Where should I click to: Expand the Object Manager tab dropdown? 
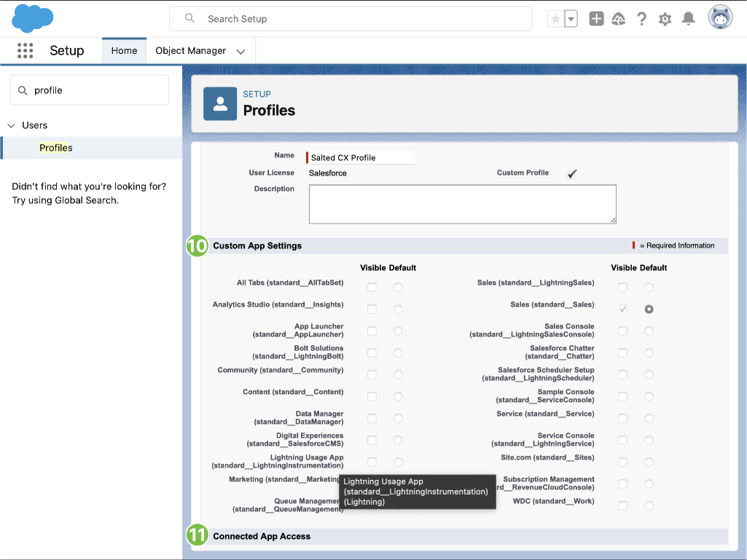coord(240,51)
